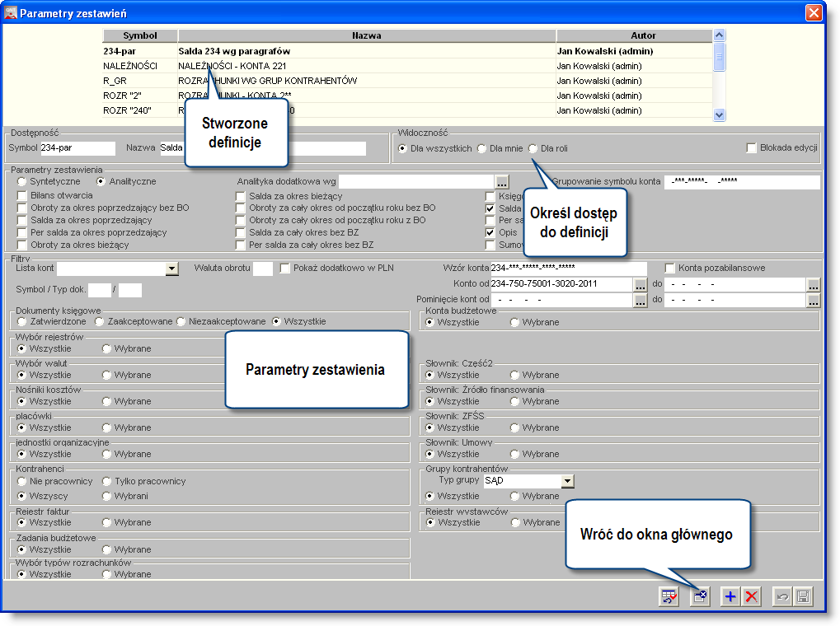Select Wybrane in Rejestr faktur
The height and width of the screenshot is (626, 840).
(x=106, y=522)
